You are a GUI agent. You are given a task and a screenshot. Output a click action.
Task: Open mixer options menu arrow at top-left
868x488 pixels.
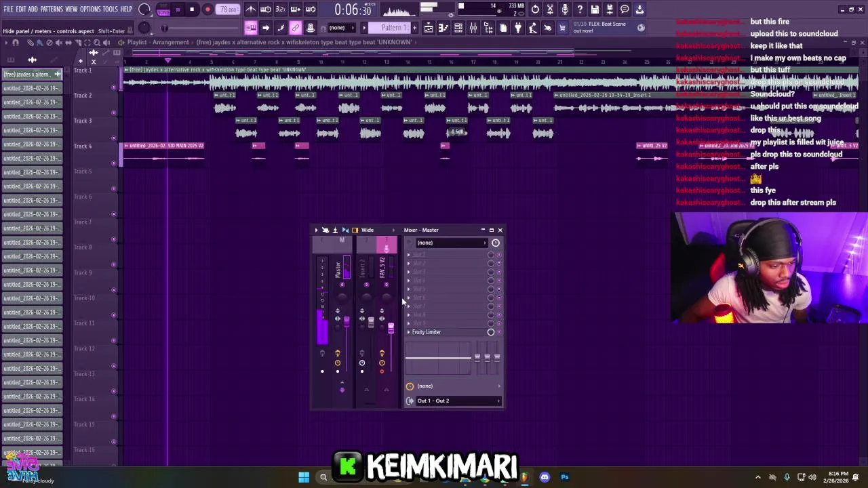pyautogui.click(x=316, y=230)
